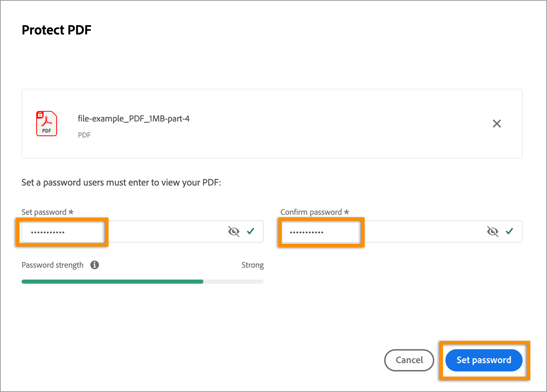Image resolution: width=547 pixels, height=392 pixels.
Task: Click the required asterisk next to Set password
Action: pyautogui.click(x=71, y=212)
